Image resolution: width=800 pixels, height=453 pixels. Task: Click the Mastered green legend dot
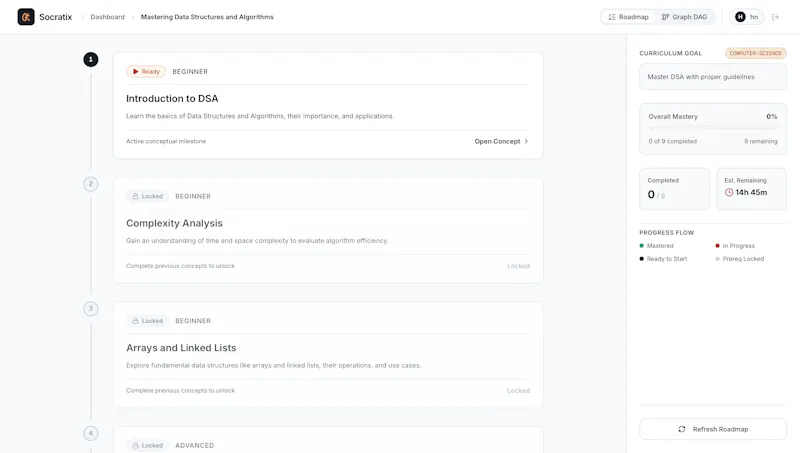(x=641, y=246)
